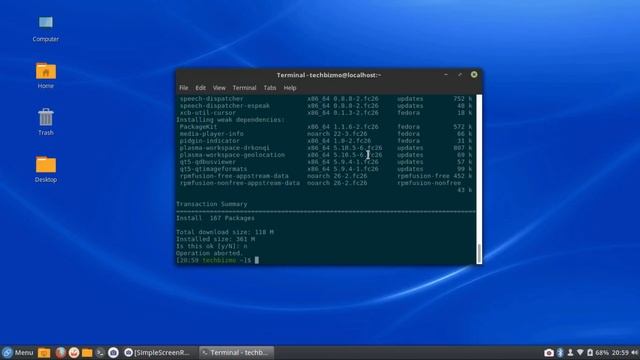Image resolution: width=640 pixels, height=360 pixels.
Task: Close the terminal with the green button
Action: click(474, 75)
